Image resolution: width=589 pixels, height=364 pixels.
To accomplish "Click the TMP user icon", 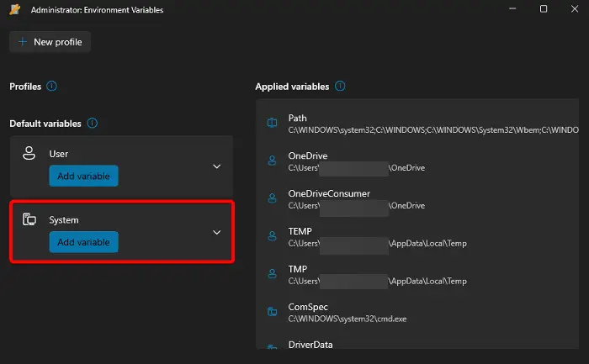I will (272, 274).
